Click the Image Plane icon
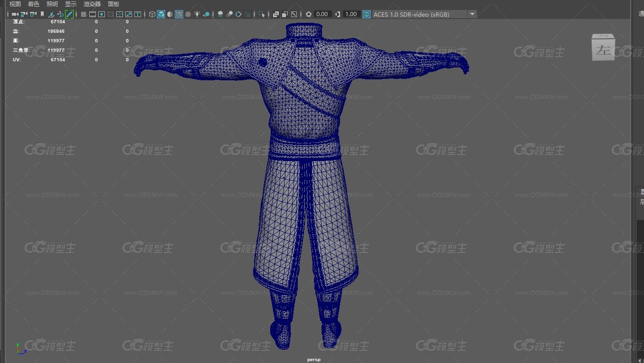Image resolution: width=644 pixels, height=363 pixels. (51, 14)
